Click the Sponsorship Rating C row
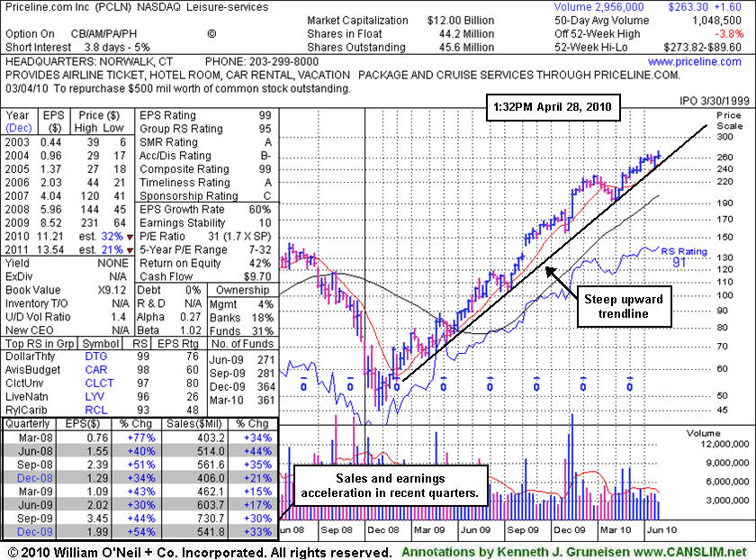This screenshot has height=560, width=756. pos(205,196)
